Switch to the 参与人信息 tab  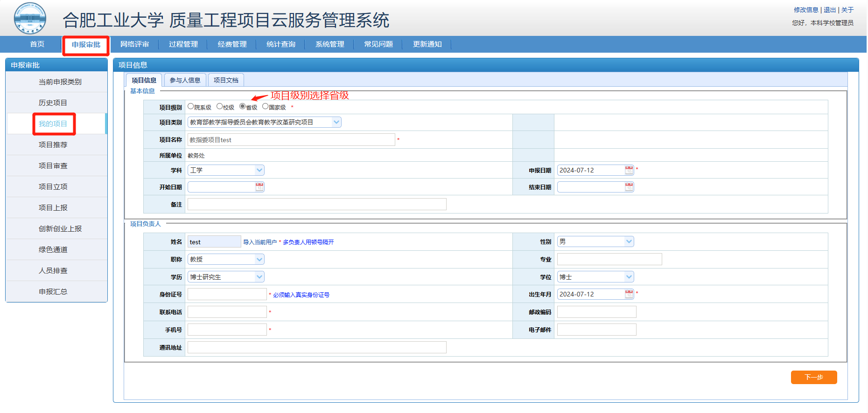coord(185,80)
